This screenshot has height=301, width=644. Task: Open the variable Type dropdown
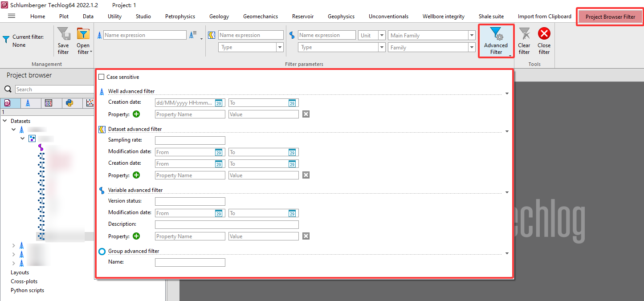tap(382, 47)
